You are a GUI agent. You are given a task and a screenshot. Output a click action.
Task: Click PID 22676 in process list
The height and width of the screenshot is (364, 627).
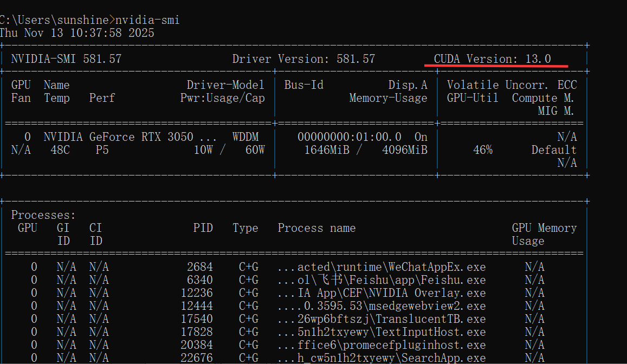click(x=197, y=358)
